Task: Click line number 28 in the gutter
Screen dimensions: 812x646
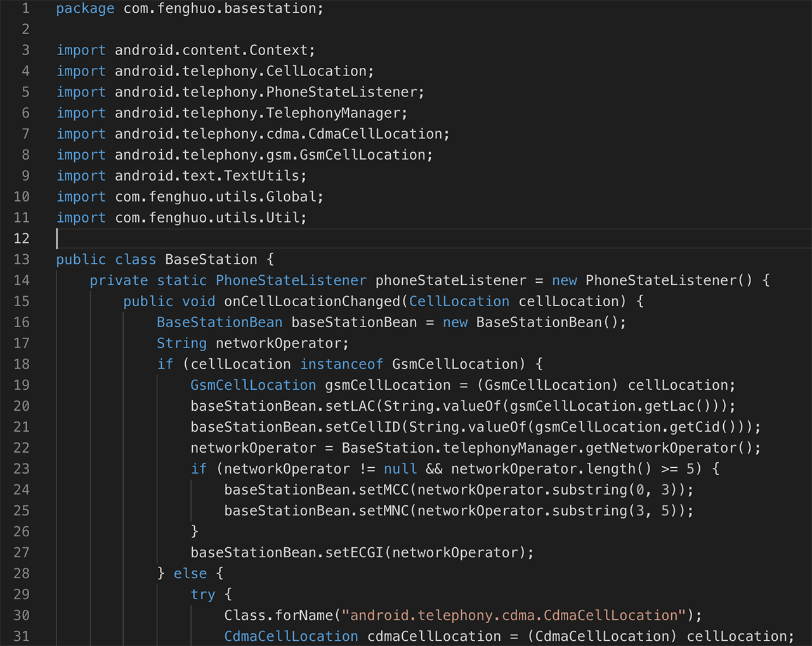Action: coord(22,573)
